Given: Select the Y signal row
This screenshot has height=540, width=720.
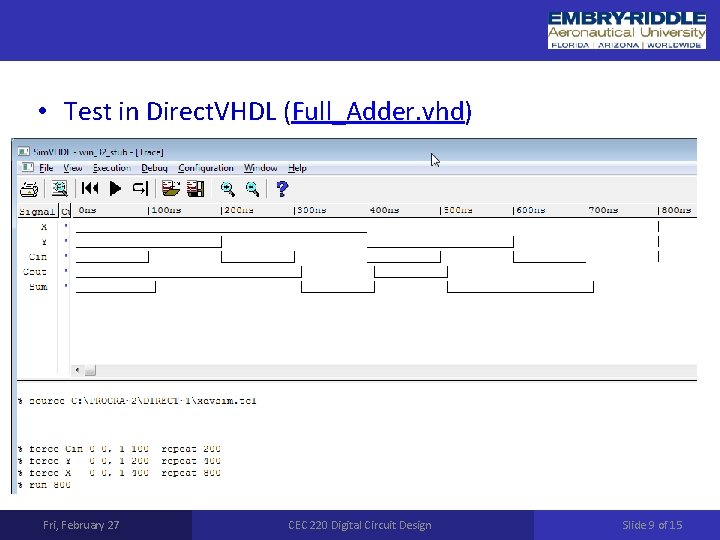Looking at the screenshot, I should pyautogui.click(x=44, y=242).
